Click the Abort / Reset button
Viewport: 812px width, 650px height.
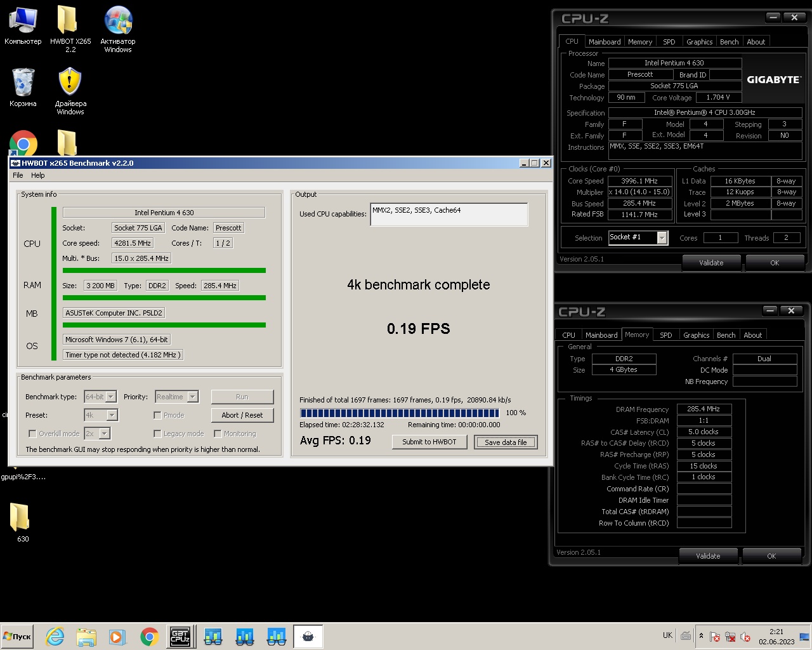(x=242, y=415)
